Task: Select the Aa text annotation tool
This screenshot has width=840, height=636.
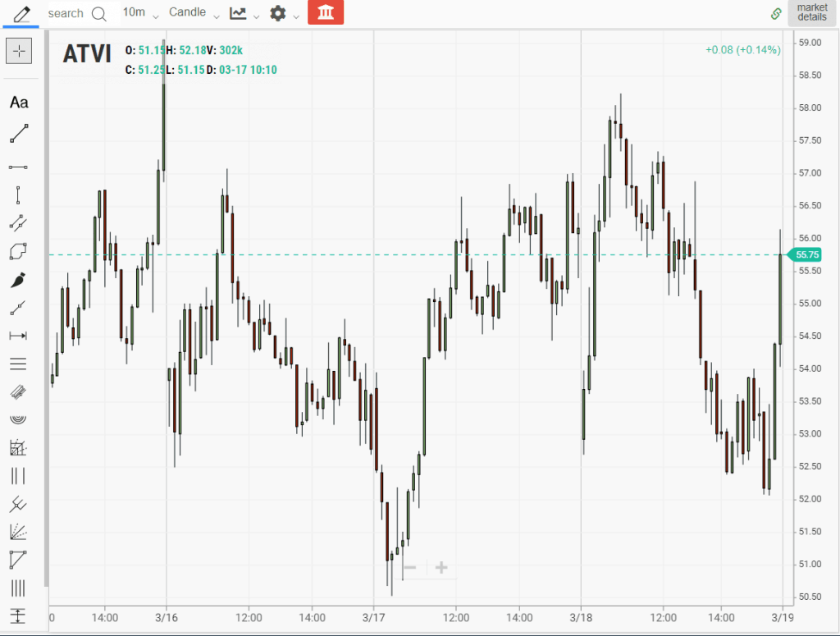Action: tap(19, 103)
